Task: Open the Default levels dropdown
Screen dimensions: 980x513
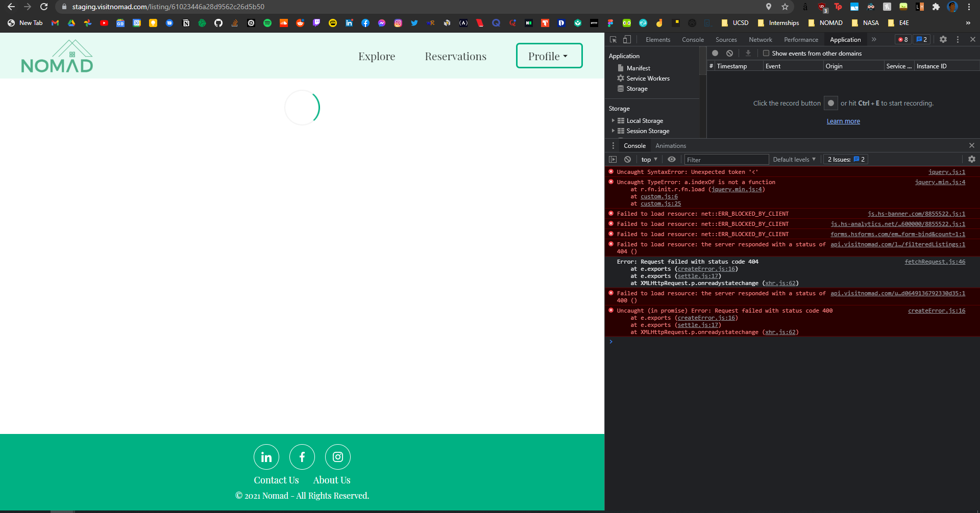Action: pyautogui.click(x=794, y=160)
